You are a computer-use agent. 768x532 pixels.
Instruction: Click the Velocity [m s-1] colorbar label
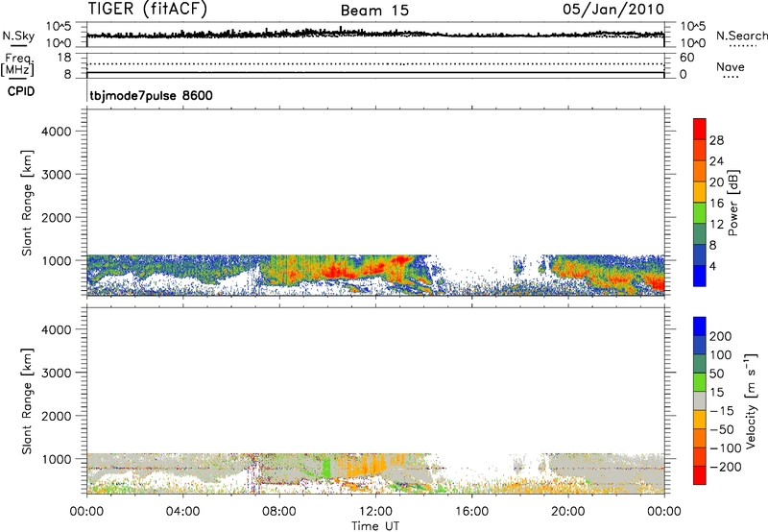[751, 400]
